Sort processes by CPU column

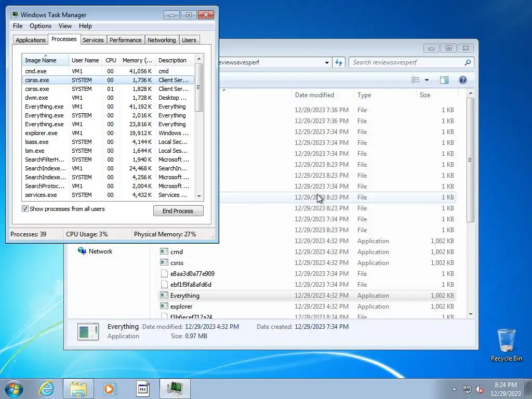coord(111,60)
